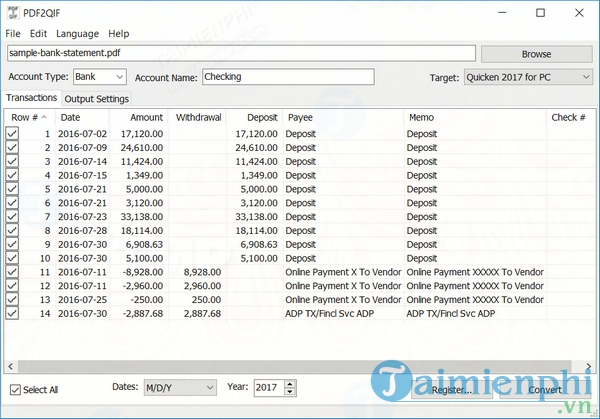Open the Dates format dropdown showing M/D/Y

180,388
